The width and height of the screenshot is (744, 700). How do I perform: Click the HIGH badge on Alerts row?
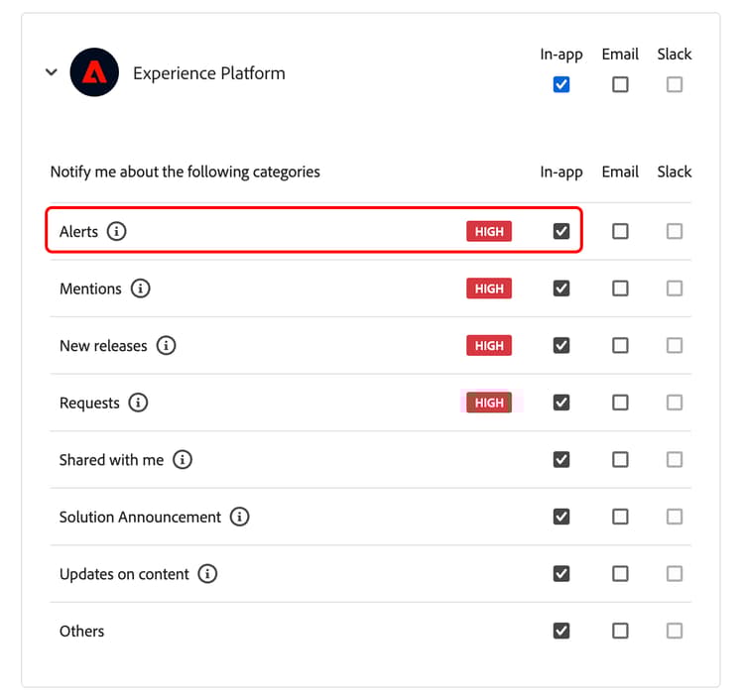pos(489,232)
